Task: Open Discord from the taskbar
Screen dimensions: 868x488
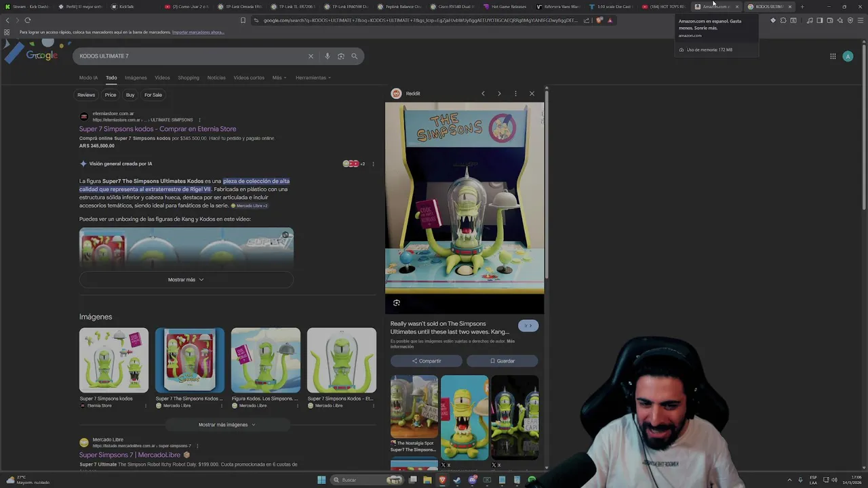Action: click(x=472, y=480)
